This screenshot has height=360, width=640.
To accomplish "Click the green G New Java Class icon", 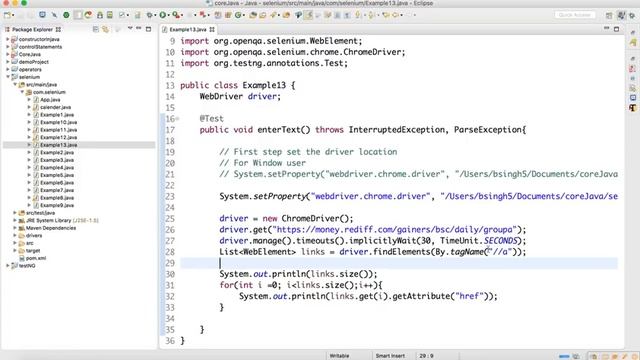I will pos(238,15).
